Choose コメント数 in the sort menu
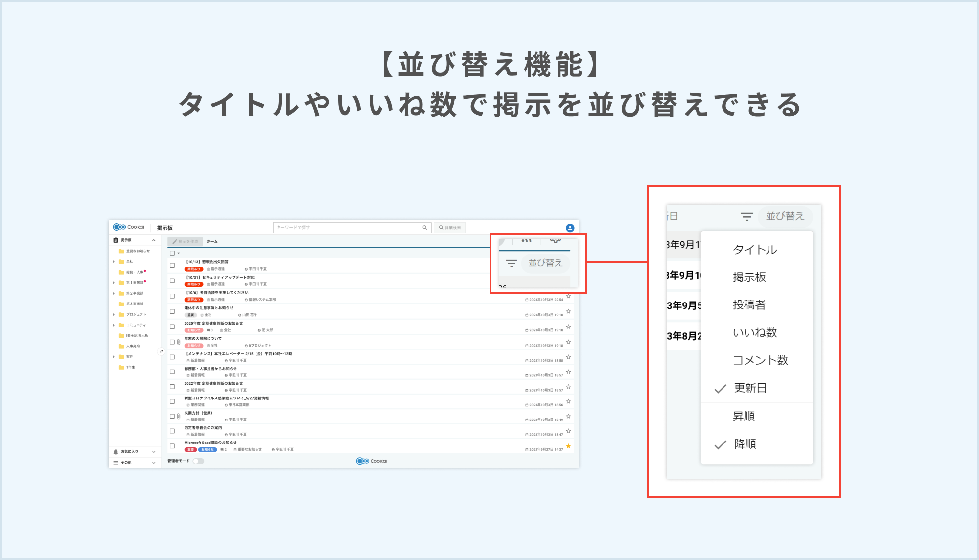 [757, 361]
